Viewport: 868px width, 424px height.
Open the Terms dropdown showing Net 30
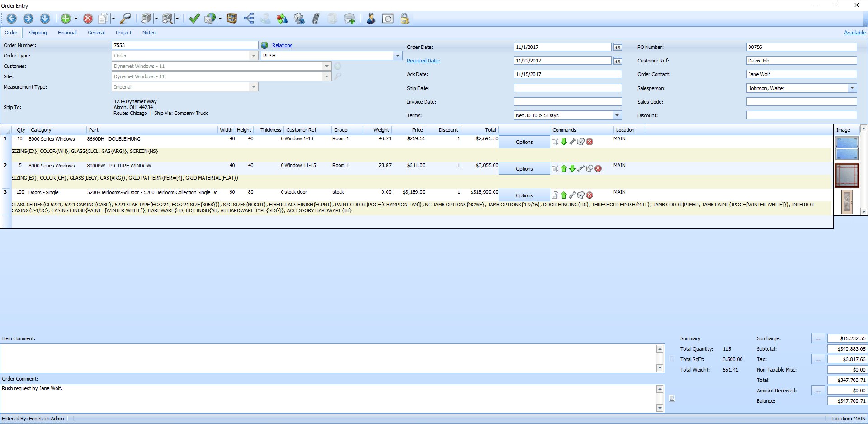[x=617, y=115]
